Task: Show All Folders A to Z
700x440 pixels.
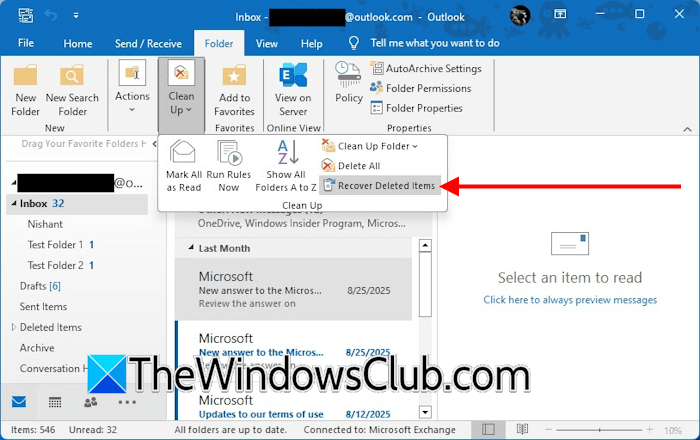Action: coord(286,166)
